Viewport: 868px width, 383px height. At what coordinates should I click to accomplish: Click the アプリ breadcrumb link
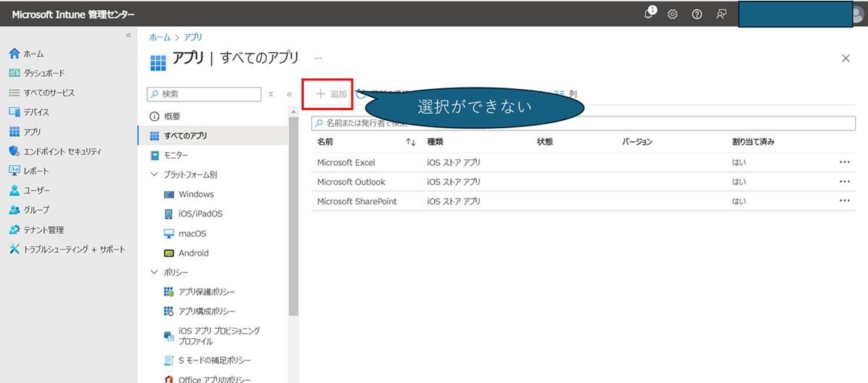(192, 37)
